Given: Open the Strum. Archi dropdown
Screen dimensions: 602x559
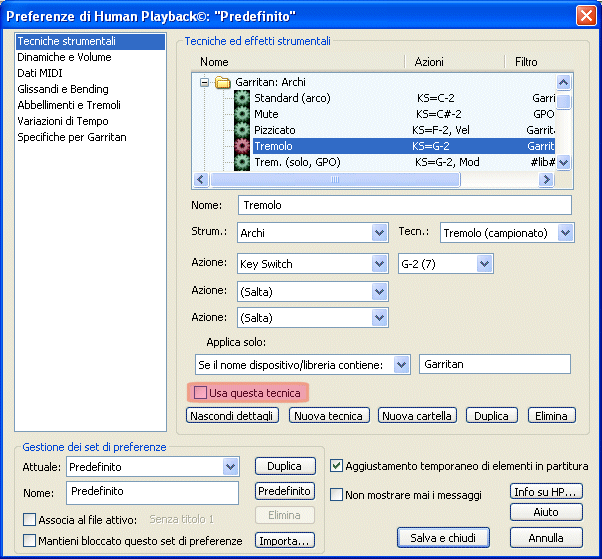Looking at the screenshot, I should [x=379, y=233].
